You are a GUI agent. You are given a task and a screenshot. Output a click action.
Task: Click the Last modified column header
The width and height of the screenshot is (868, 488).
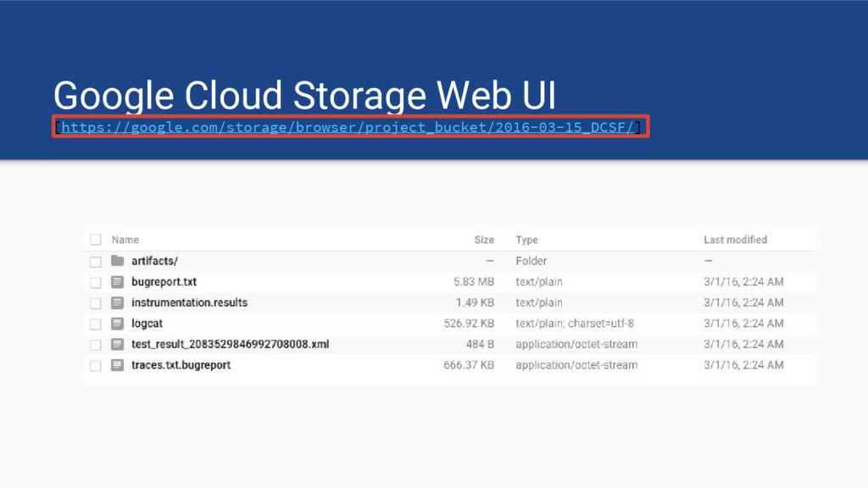click(x=735, y=240)
